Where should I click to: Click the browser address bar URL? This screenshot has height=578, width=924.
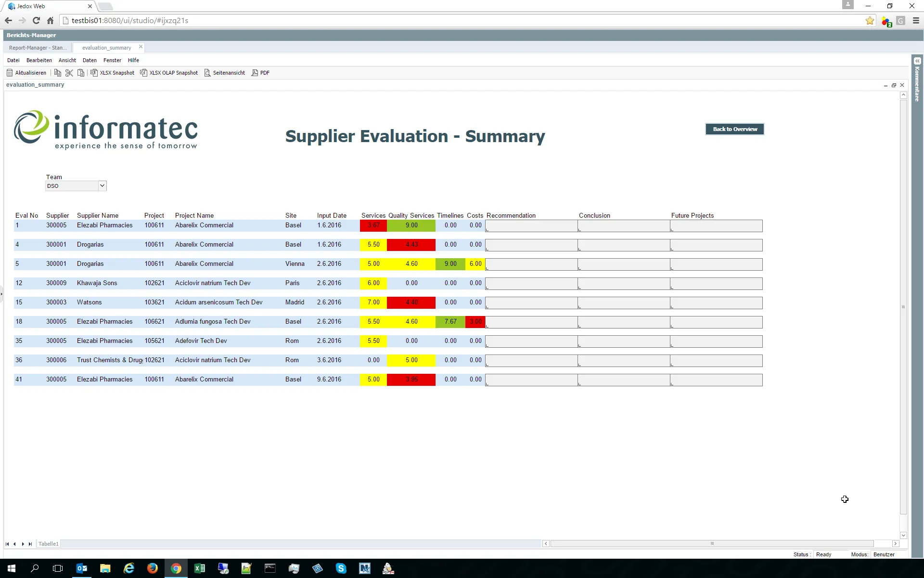point(130,21)
